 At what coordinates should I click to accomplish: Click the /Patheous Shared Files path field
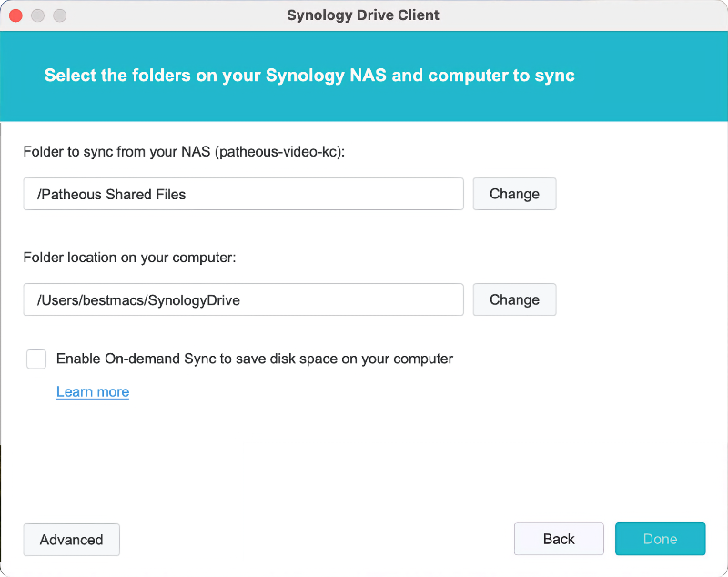[x=243, y=194]
